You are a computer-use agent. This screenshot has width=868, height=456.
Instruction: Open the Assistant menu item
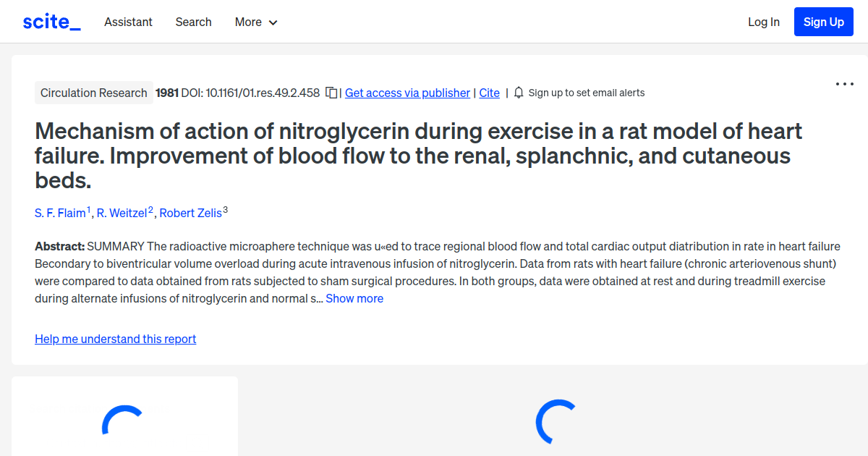click(128, 22)
